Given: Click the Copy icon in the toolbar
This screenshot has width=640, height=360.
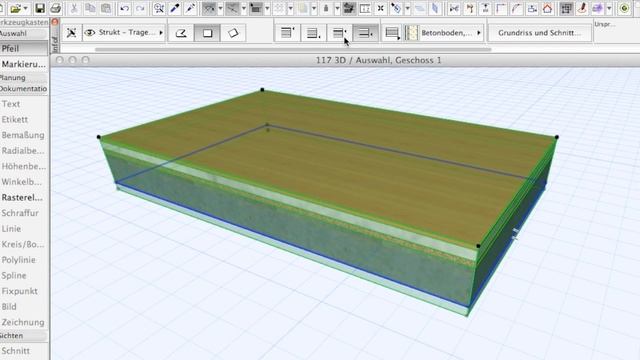Looking at the screenshot, I should tap(90, 8).
